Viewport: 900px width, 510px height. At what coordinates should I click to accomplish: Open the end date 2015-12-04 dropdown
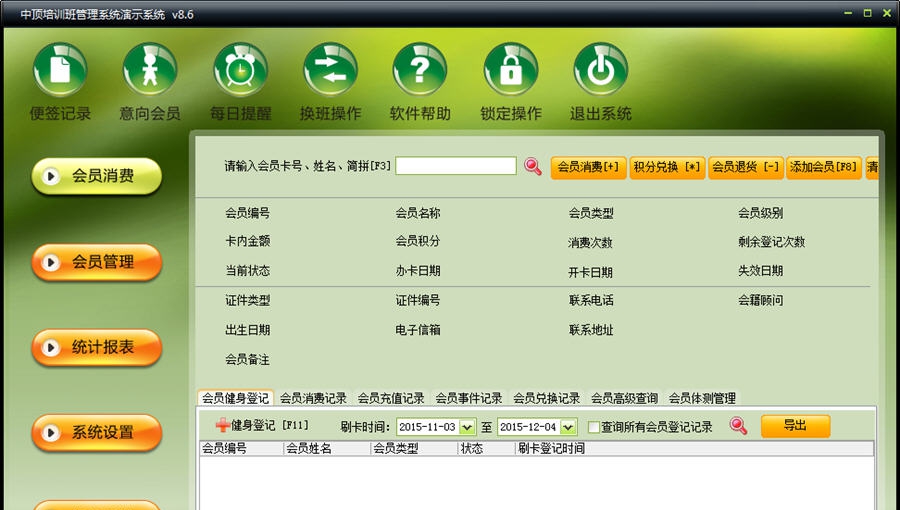568,427
